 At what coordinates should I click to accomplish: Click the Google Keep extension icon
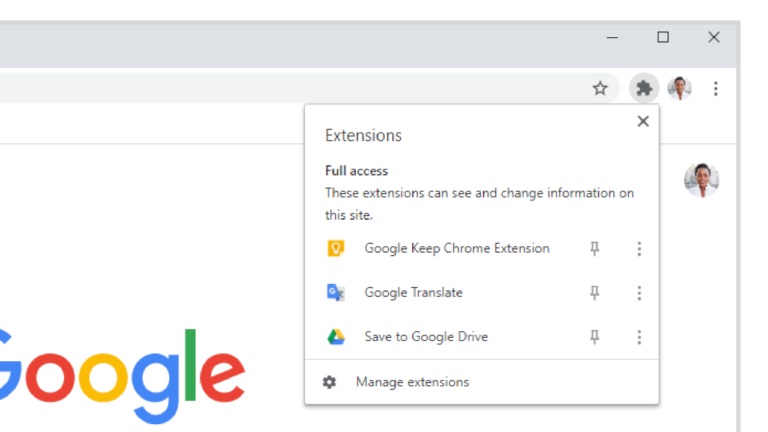coord(336,248)
